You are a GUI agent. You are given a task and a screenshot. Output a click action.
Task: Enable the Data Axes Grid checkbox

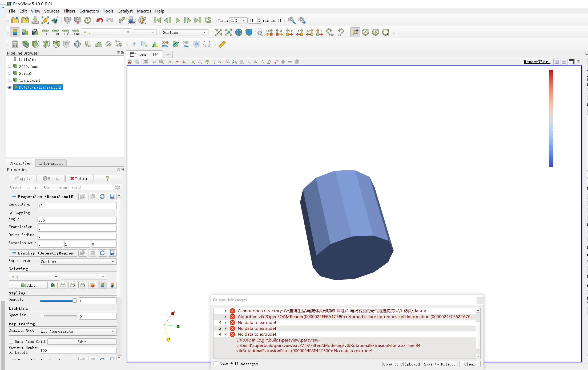(11, 342)
